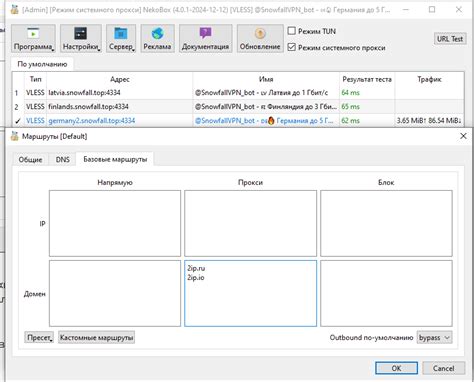Image resolution: width=474 pixels, height=382 pixels.
Task: Click the Обновление toolbar button
Action: tap(260, 38)
